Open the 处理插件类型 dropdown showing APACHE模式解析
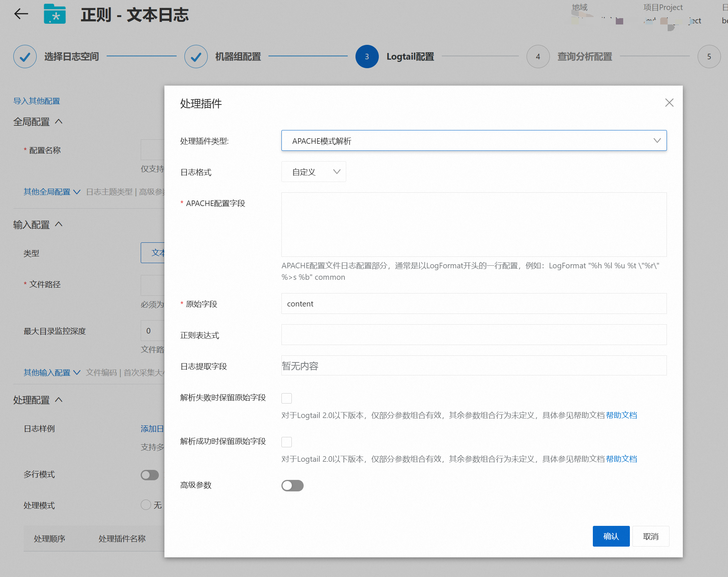This screenshot has width=728, height=577. click(474, 140)
